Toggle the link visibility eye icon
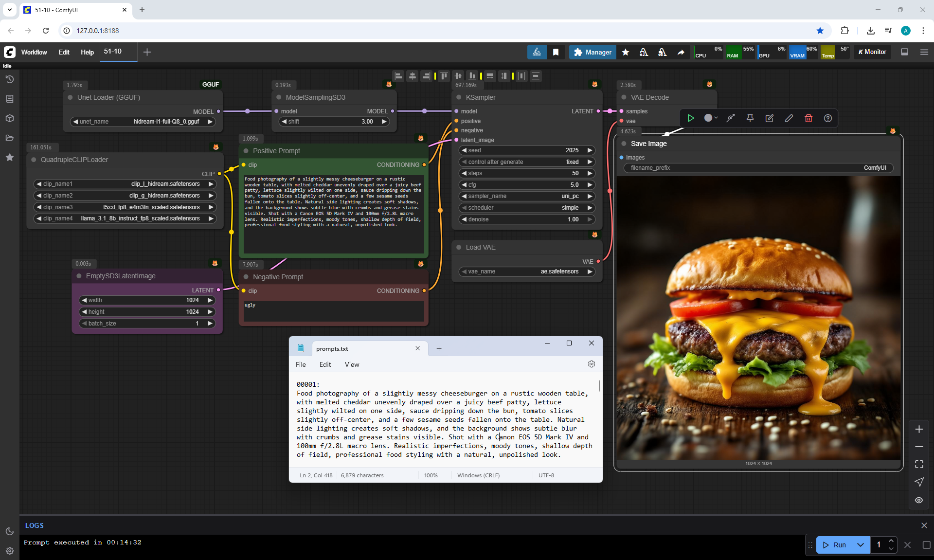Viewport: 934px width, 560px height. [x=918, y=500]
